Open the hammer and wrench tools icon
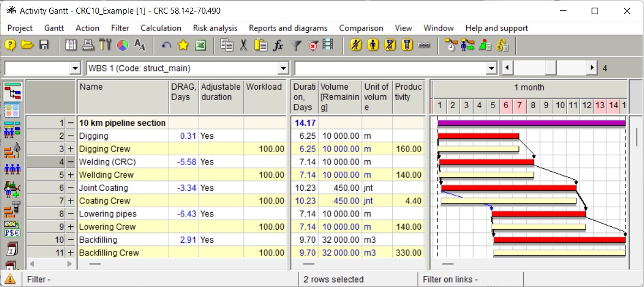Screen dimensions: 644x287 click(105, 45)
